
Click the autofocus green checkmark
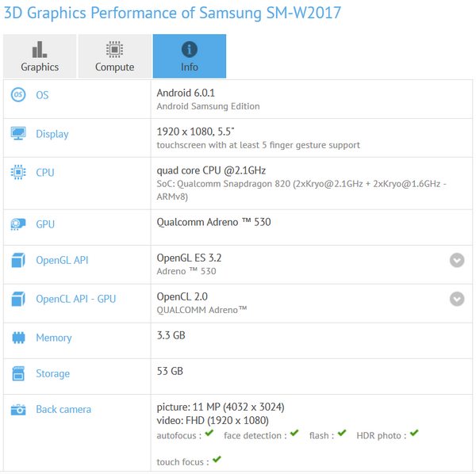click(x=209, y=434)
